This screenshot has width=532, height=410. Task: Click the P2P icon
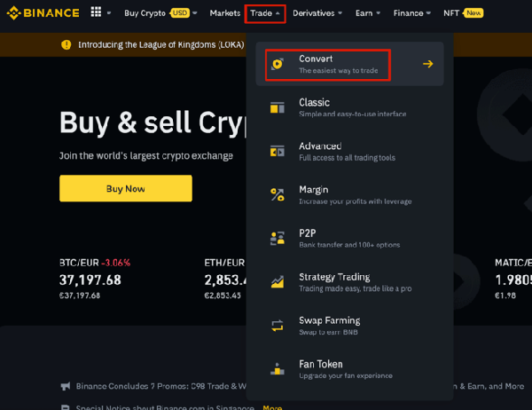coord(278,238)
